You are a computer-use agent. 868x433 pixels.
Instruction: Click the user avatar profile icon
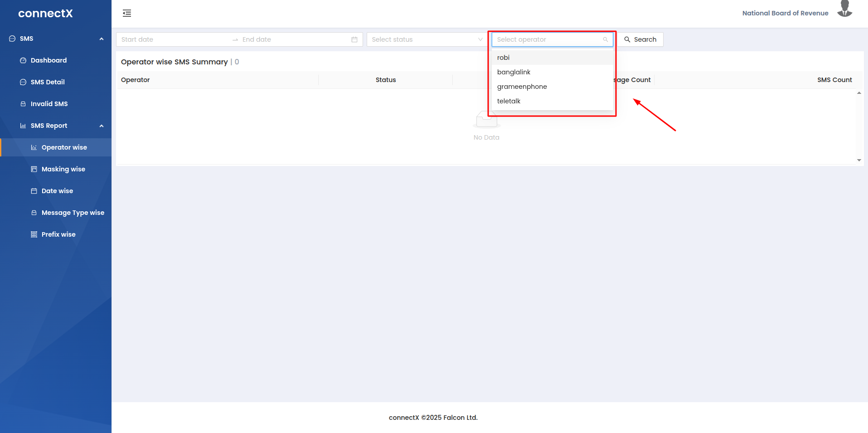pos(844,10)
